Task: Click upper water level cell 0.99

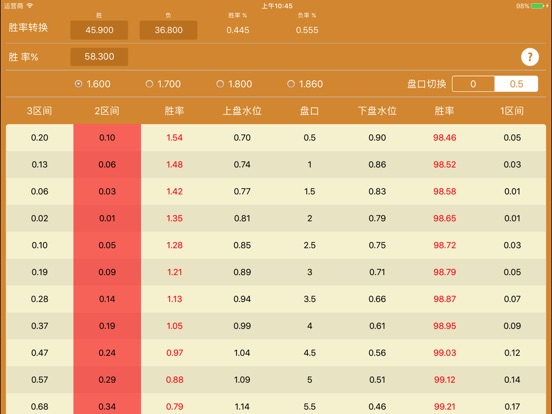Action: coord(242,326)
